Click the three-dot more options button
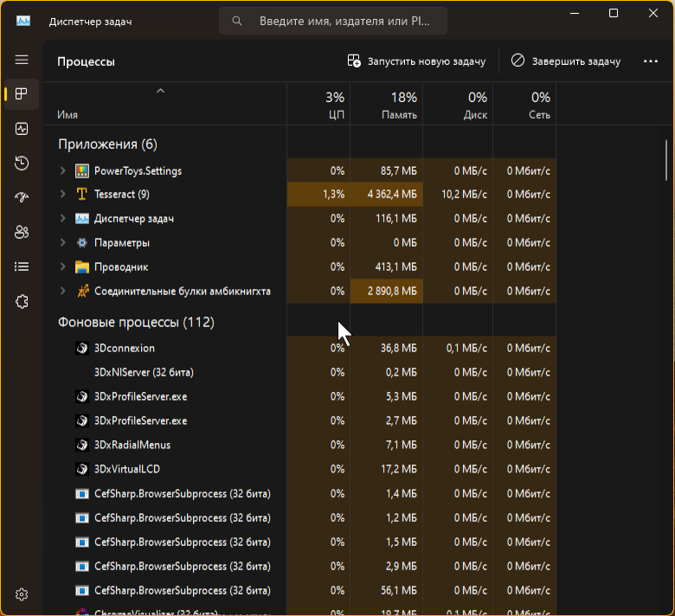This screenshot has height=616, width=675. (x=651, y=61)
